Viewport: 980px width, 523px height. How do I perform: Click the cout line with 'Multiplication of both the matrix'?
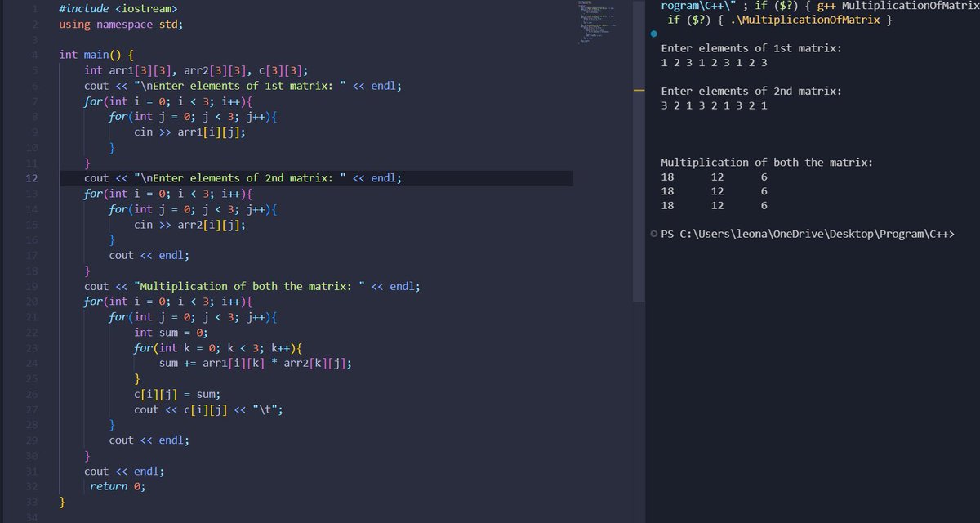click(252, 286)
